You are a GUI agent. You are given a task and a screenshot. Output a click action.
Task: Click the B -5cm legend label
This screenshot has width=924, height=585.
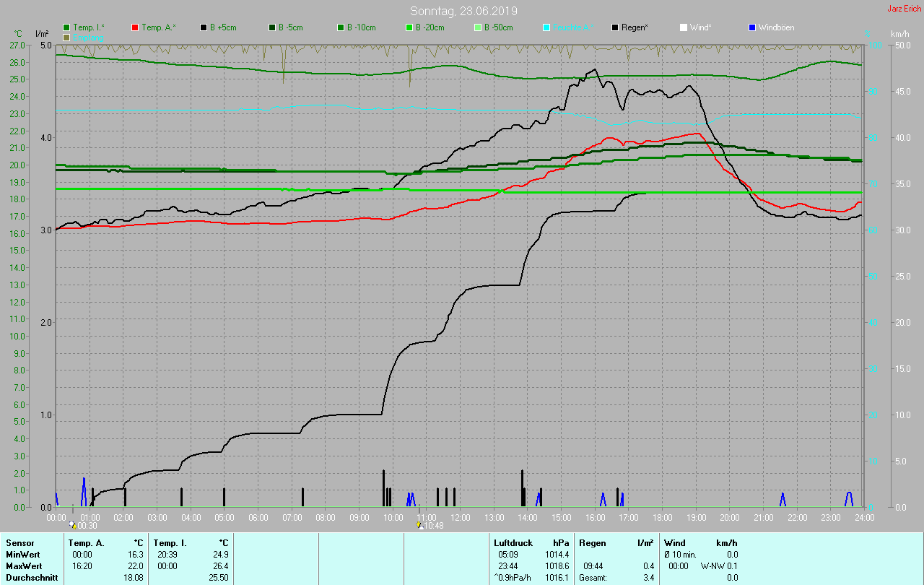coord(291,27)
